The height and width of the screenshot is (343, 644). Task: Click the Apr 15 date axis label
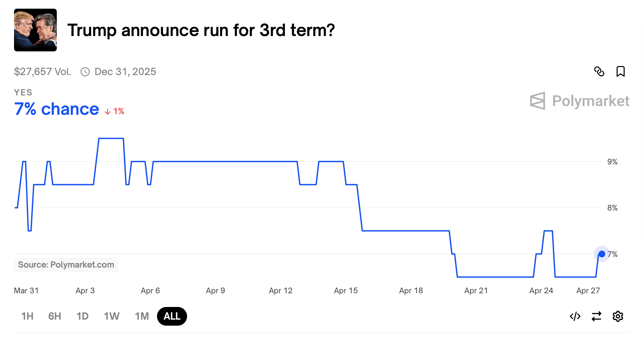(x=346, y=291)
